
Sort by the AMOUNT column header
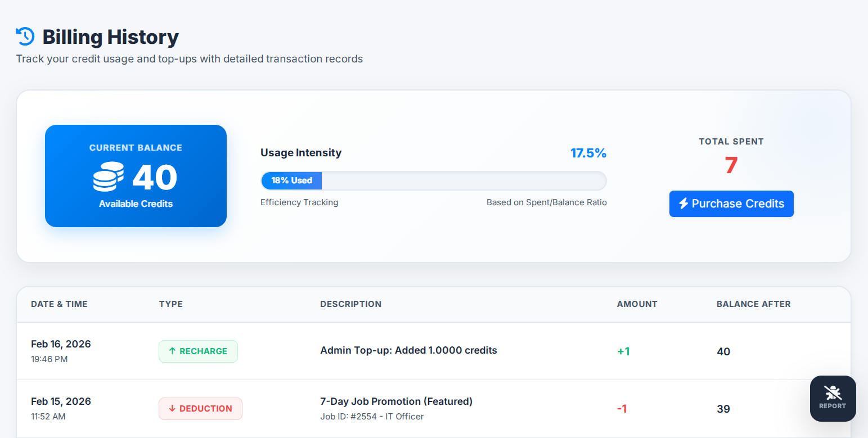tap(637, 304)
